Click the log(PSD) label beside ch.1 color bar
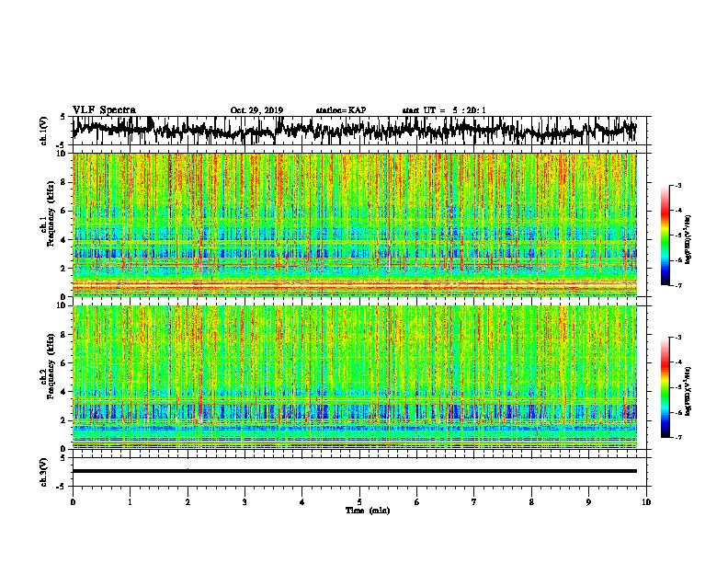The height and width of the screenshot is (563, 728). (x=688, y=240)
